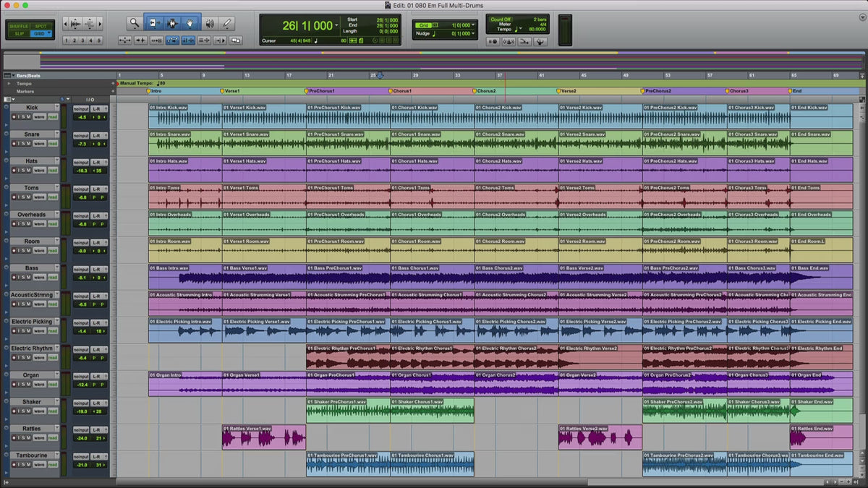Select the Scrubber speaker tool
The height and width of the screenshot is (488, 868).
tap(210, 23)
